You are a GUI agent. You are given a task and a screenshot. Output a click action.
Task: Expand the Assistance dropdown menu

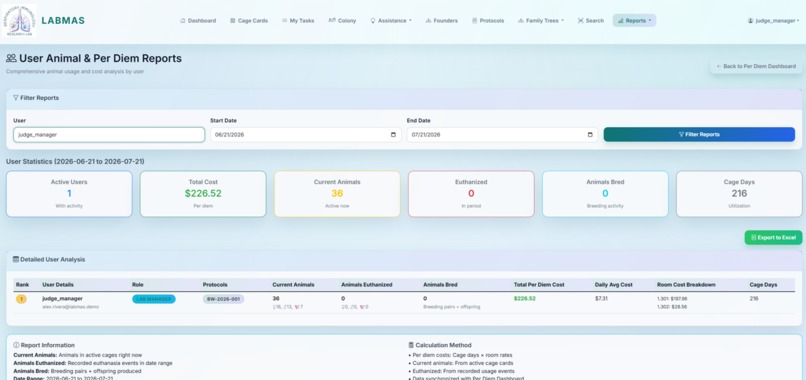point(391,21)
